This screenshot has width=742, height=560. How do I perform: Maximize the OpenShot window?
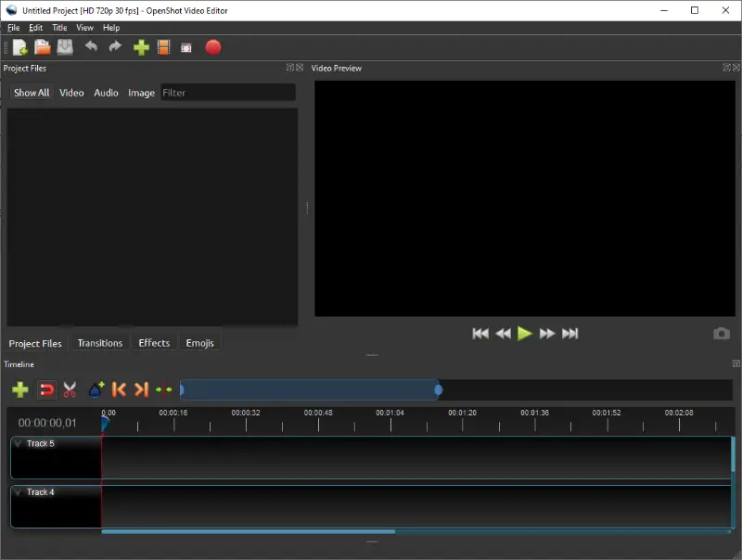coord(694,10)
